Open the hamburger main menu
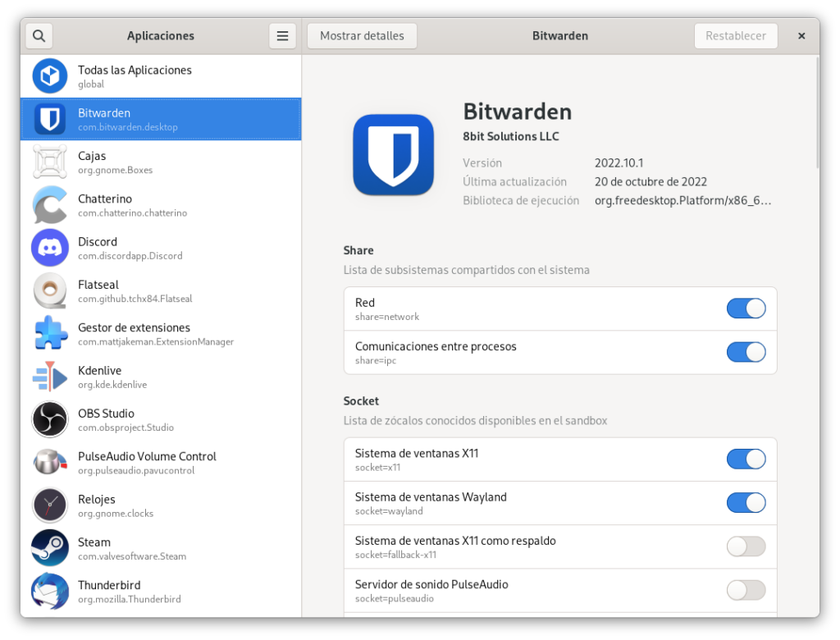 [x=282, y=36]
